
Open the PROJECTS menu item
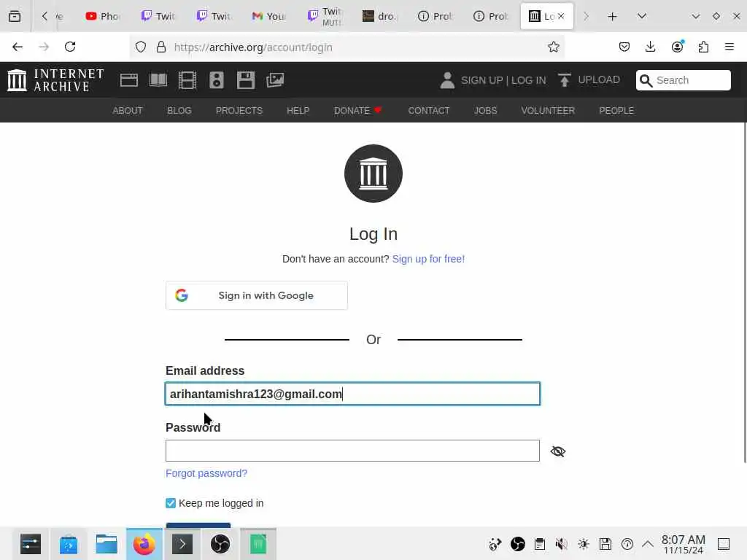239,111
